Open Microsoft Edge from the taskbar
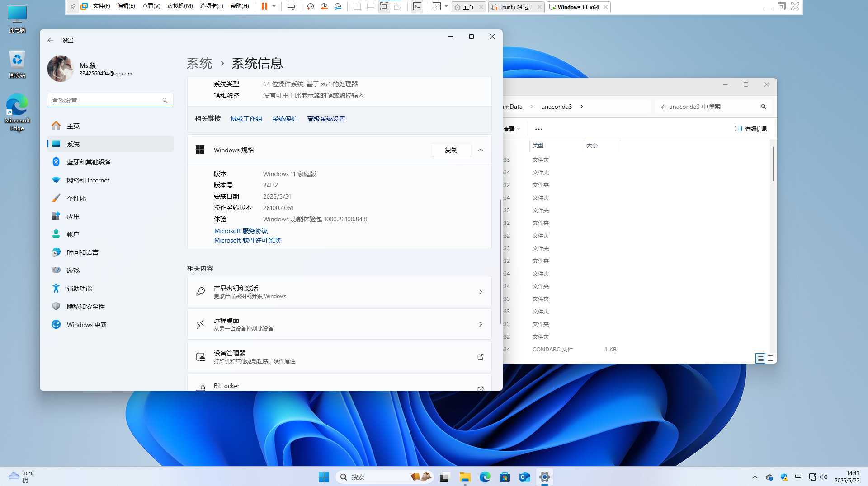Viewport: 868px width, 486px height. click(485, 477)
